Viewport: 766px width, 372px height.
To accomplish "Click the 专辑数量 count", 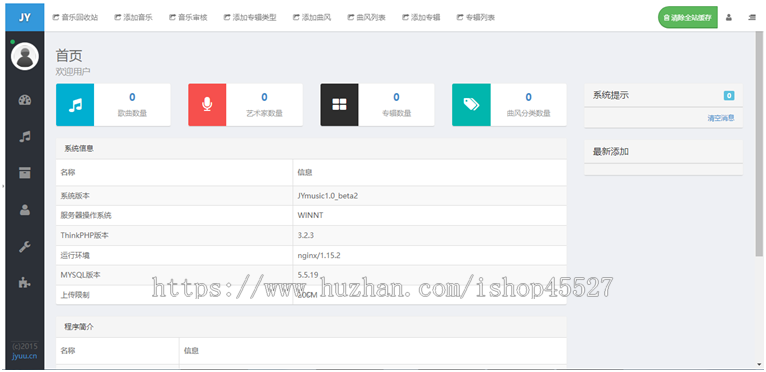I will [x=396, y=97].
